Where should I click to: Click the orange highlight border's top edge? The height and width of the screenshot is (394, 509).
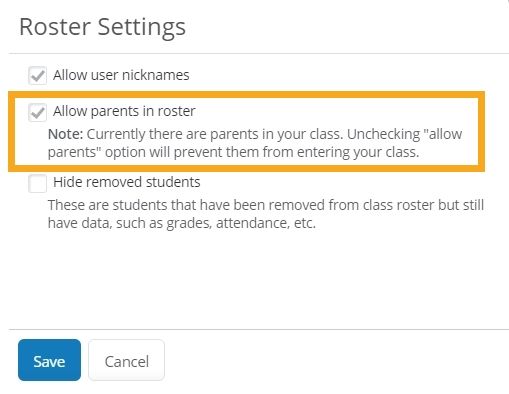click(x=246, y=94)
